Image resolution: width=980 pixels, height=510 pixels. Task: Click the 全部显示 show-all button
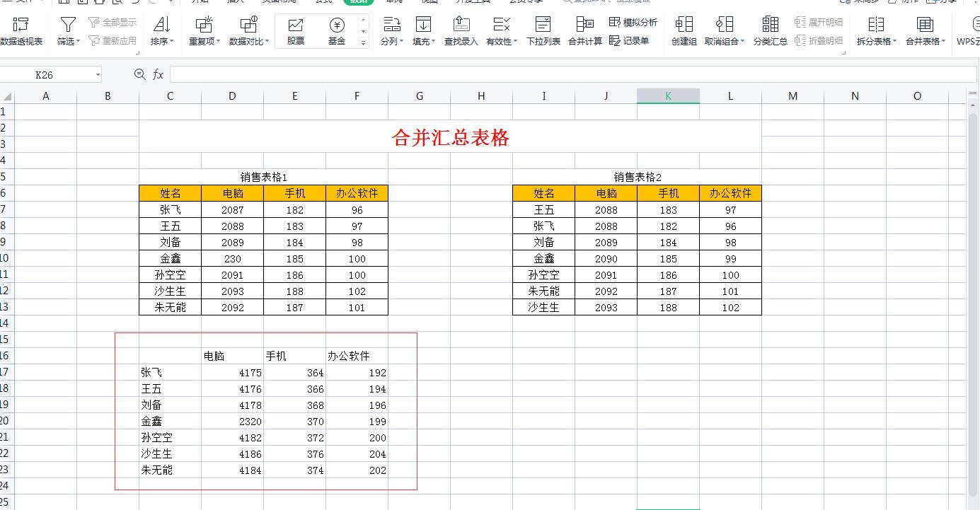pyautogui.click(x=113, y=23)
